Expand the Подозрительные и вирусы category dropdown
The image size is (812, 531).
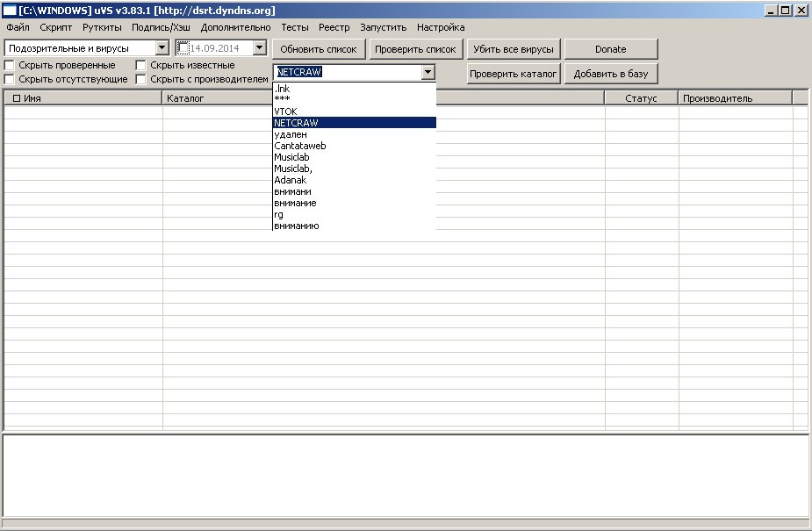(x=162, y=48)
